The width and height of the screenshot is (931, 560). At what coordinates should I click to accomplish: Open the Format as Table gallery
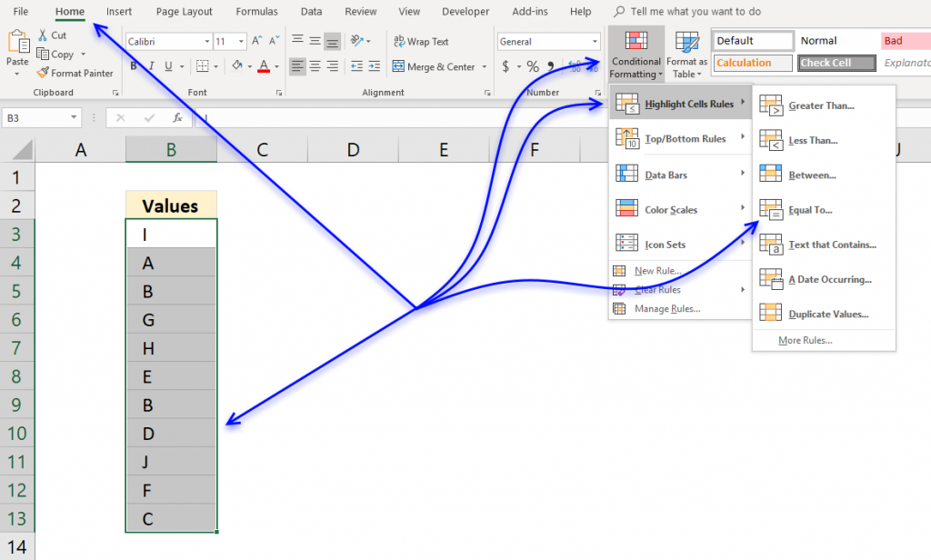click(x=686, y=52)
